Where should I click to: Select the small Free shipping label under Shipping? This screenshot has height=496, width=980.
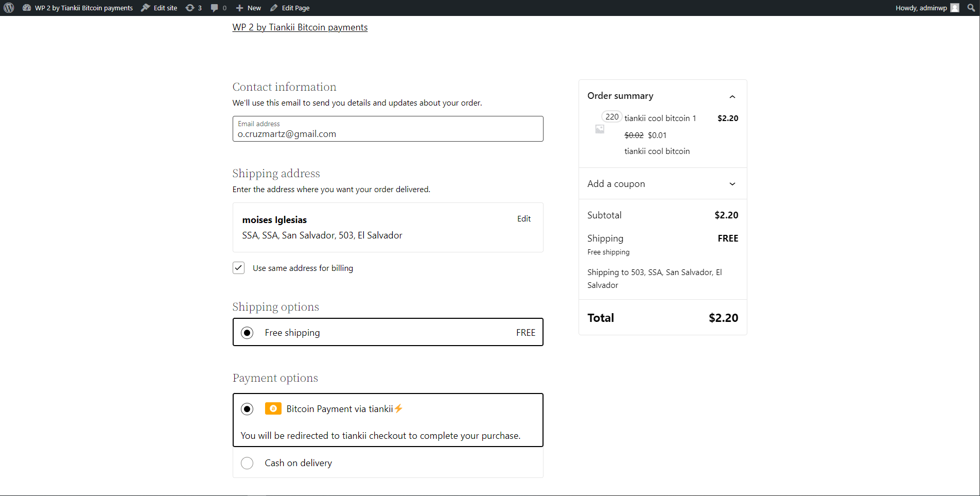click(608, 252)
